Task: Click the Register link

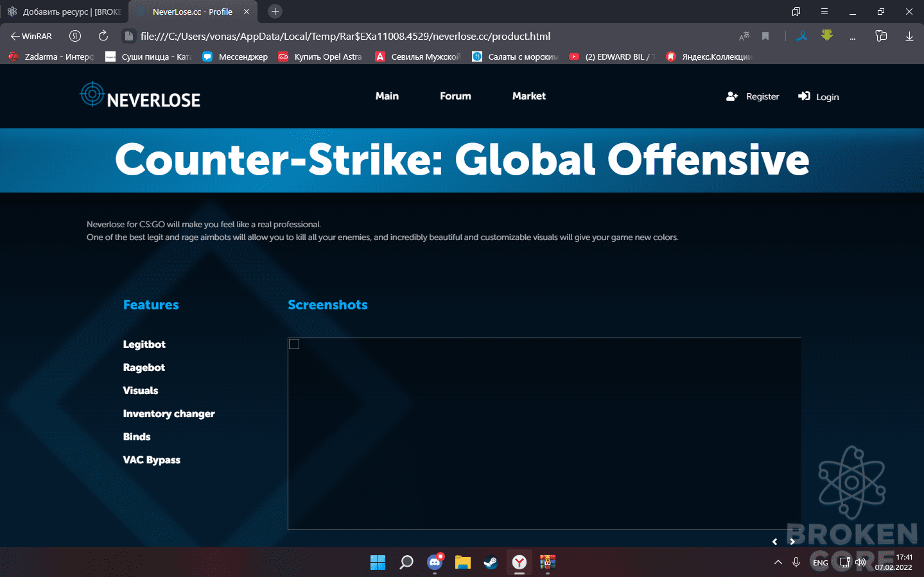Action: [x=753, y=96]
